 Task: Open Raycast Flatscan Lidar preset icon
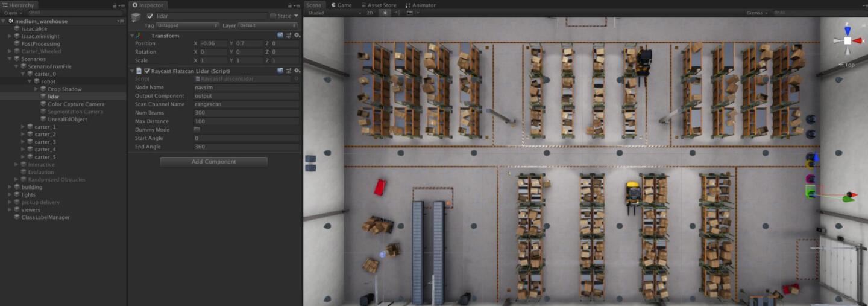(x=289, y=71)
